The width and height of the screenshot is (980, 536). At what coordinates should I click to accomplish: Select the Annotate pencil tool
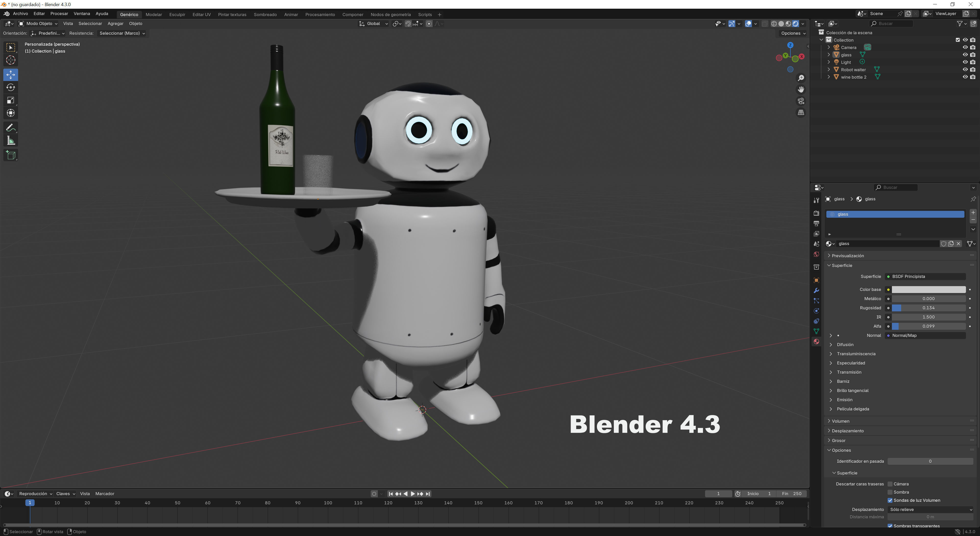pos(11,128)
